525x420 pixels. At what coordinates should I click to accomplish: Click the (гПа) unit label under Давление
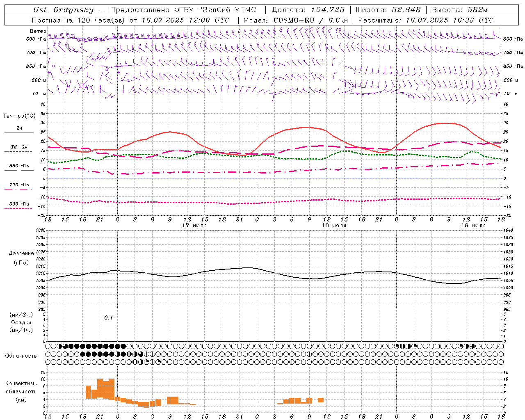(21, 263)
